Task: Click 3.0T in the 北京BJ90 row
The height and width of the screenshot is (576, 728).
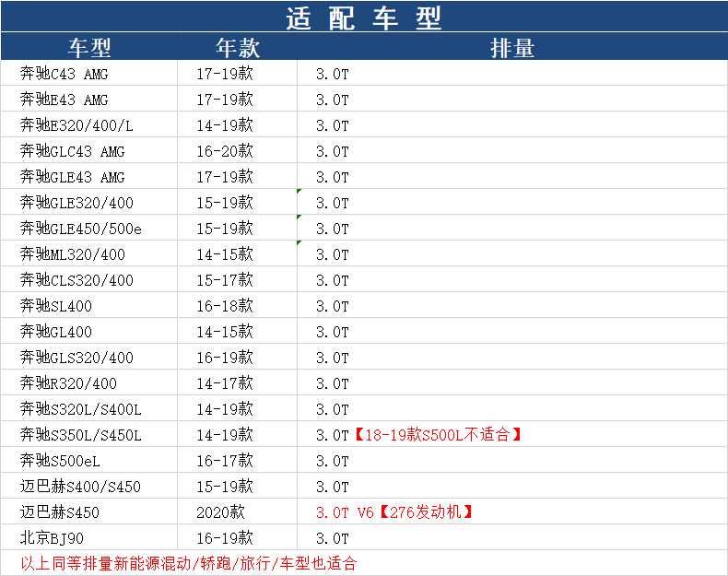Action: pos(332,538)
